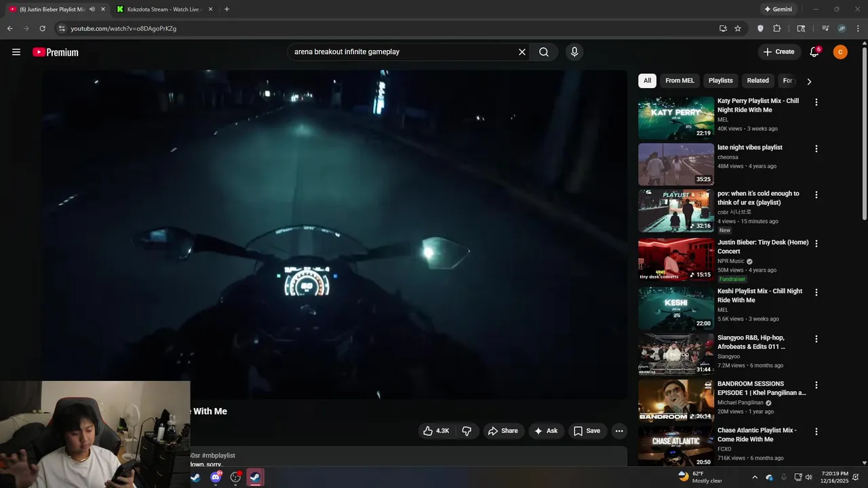Click the Ask button
This screenshot has height=488, width=868.
point(546,431)
